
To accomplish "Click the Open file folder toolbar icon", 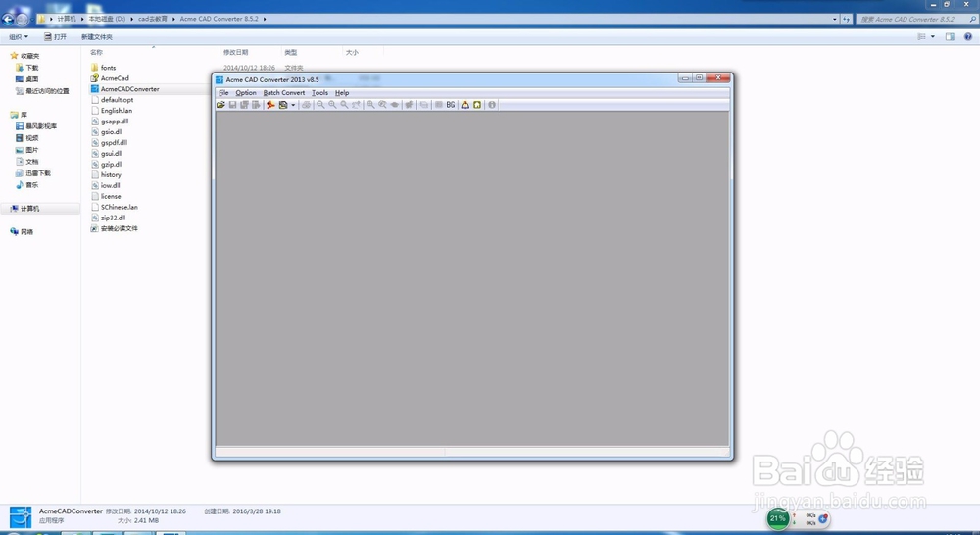I will pos(220,105).
